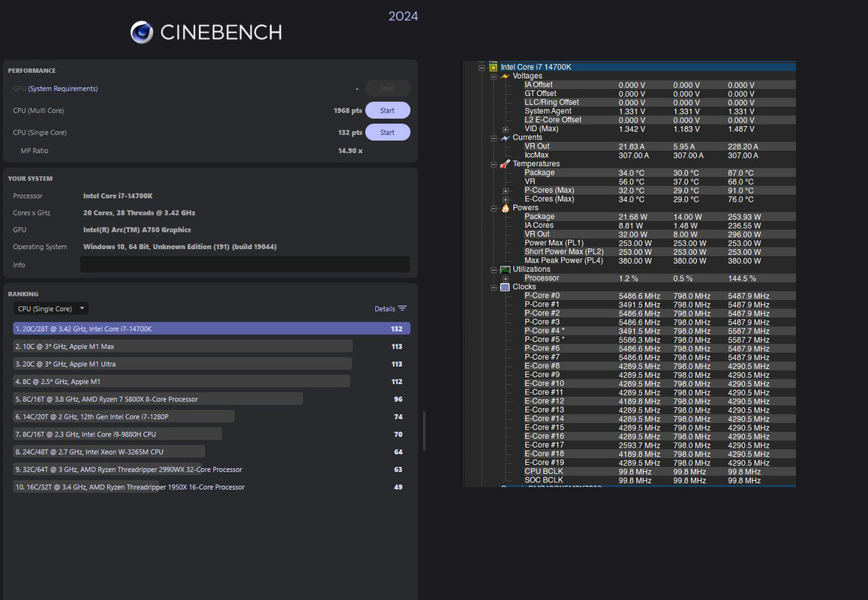Select the Intel Core i7-14700K ranking bar
868x600 pixels.
[x=212, y=328]
